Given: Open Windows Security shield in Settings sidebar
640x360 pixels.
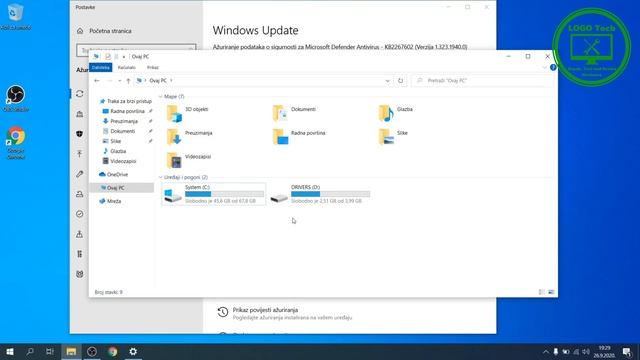Looking at the screenshot, I should click(80, 134).
